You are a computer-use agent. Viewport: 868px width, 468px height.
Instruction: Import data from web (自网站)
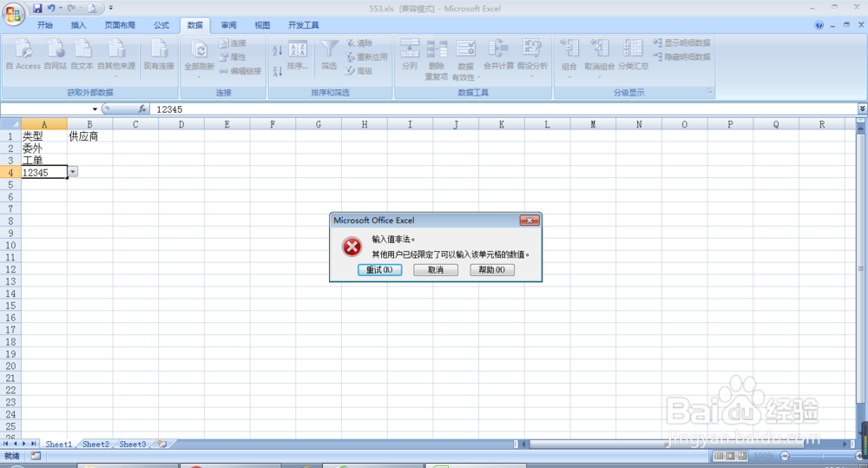point(56,55)
